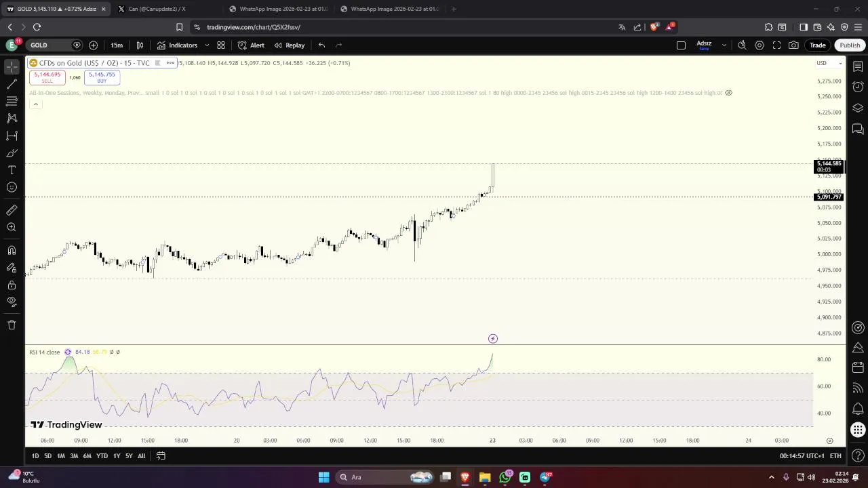The height and width of the screenshot is (488, 868).
Task: Toggle All-In-One Sessions indicator visibility eye
Action: pyautogui.click(x=728, y=93)
